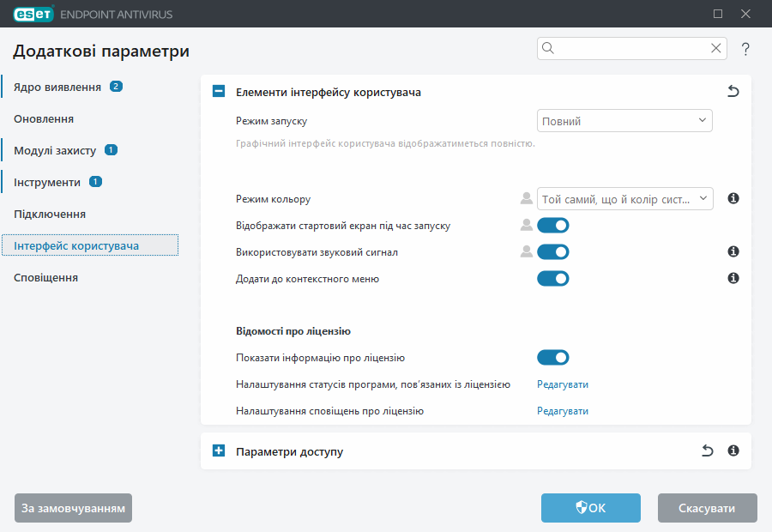Screen dimensions: 772x532
Task: Click user icon next to 'Відображати стартовий екран'
Action: click(x=527, y=225)
